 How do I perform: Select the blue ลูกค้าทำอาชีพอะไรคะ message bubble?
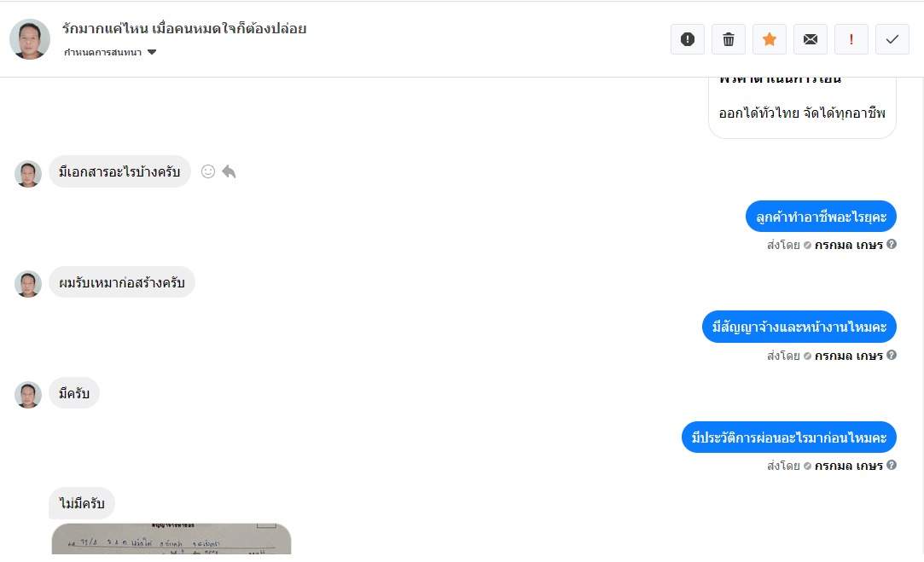click(821, 217)
